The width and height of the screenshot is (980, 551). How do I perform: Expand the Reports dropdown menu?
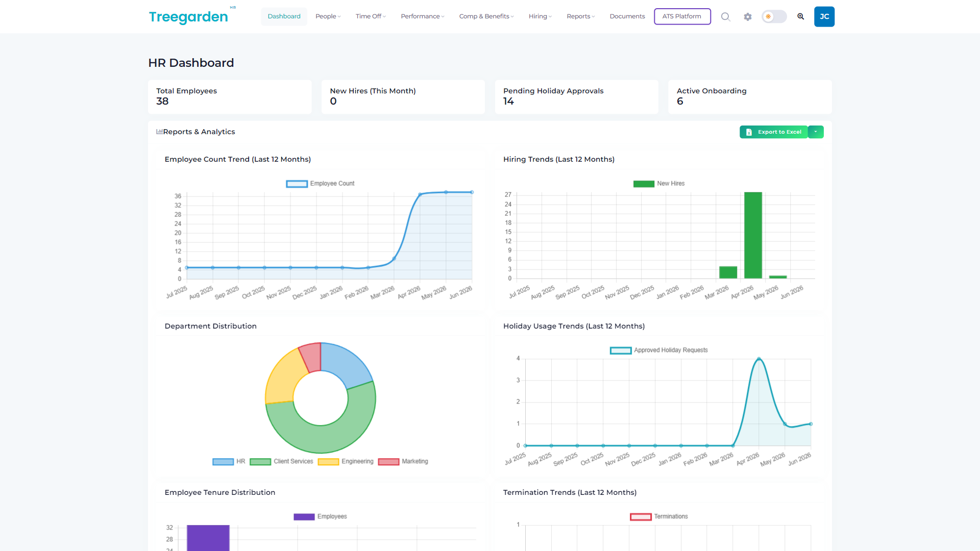581,16
